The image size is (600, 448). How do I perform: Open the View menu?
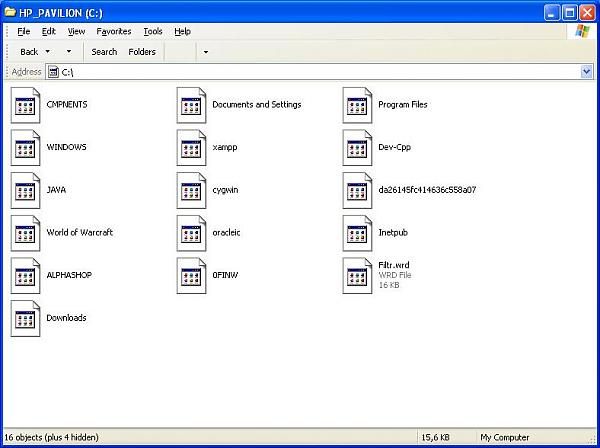click(76, 31)
